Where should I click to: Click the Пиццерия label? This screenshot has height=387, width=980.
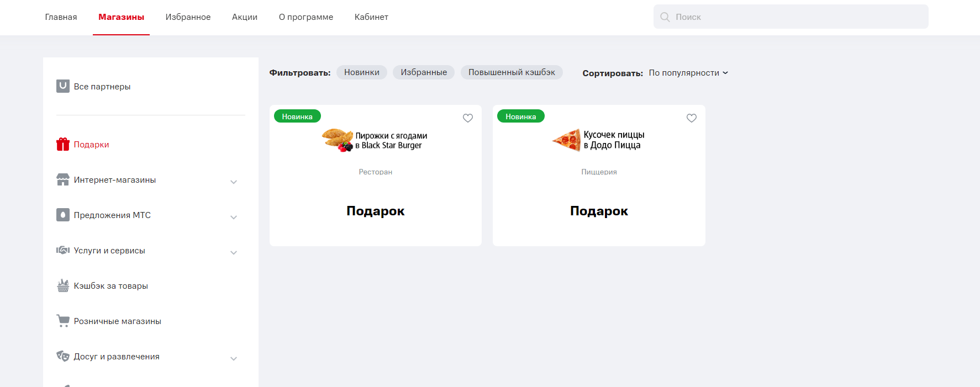599,172
